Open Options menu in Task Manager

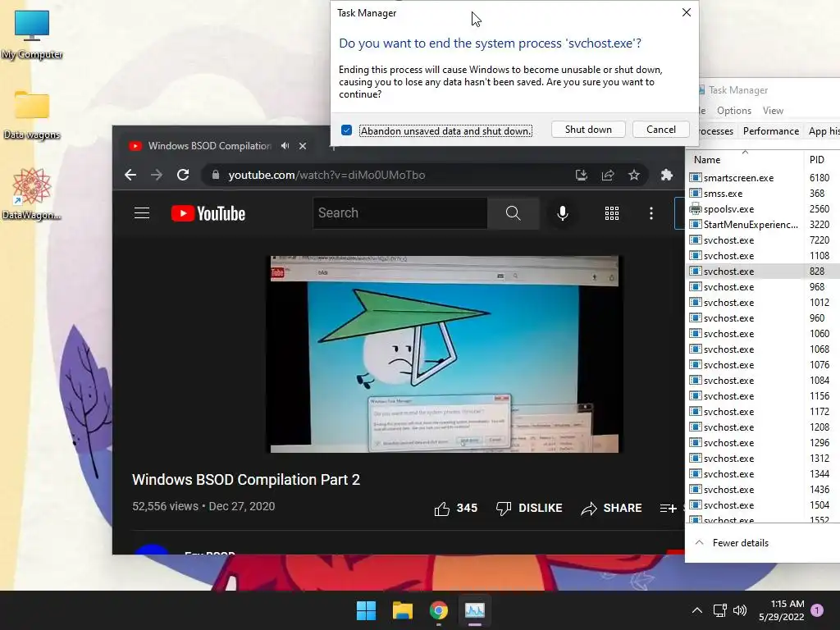tap(734, 111)
